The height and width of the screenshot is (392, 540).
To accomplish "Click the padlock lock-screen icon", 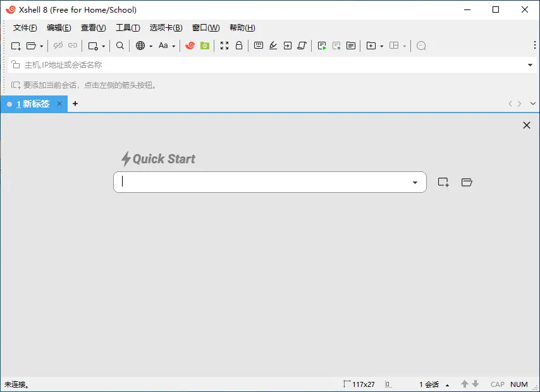I will click(239, 46).
